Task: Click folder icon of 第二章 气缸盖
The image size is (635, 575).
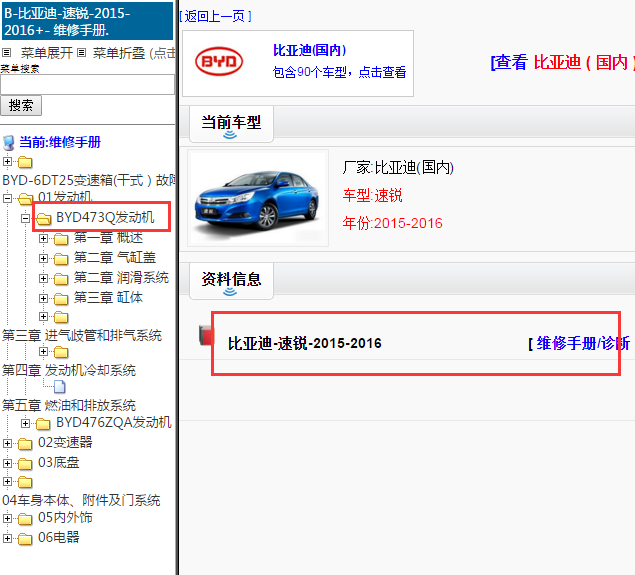Action: (x=61, y=259)
